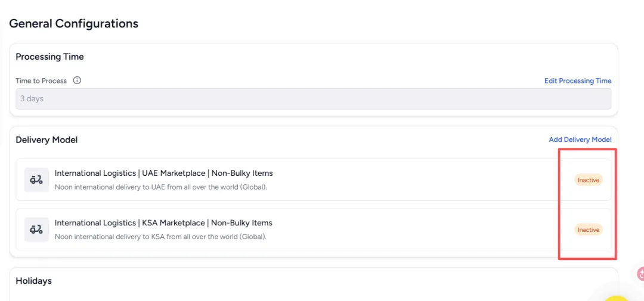Click the Time to Process label
The image size is (644, 301).
coord(41,81)
